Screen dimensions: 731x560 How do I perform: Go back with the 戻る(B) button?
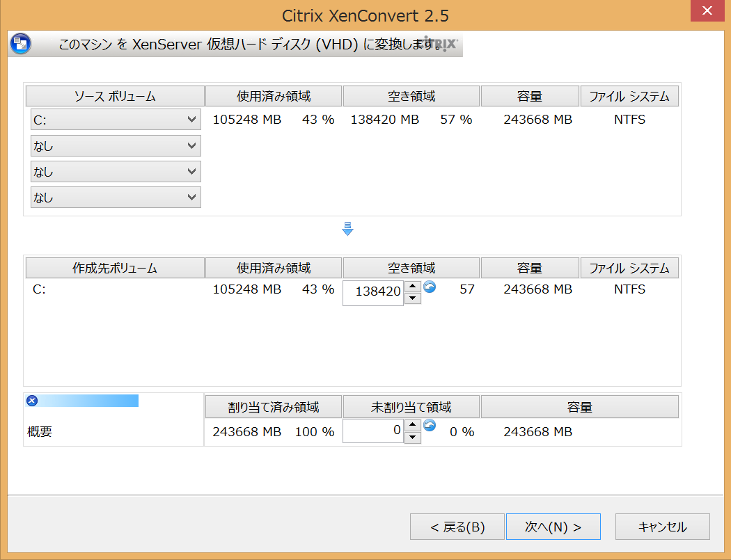click(x=457, y=527)
